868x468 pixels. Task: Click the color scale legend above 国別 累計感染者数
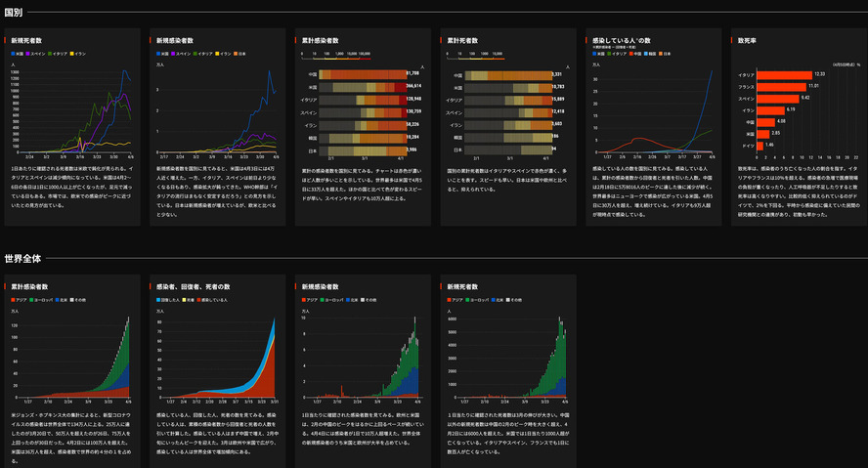336,56
